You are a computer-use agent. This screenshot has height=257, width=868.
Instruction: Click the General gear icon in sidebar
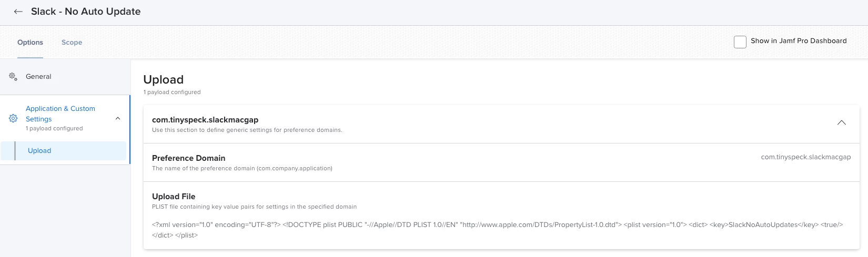pos(13,76)
